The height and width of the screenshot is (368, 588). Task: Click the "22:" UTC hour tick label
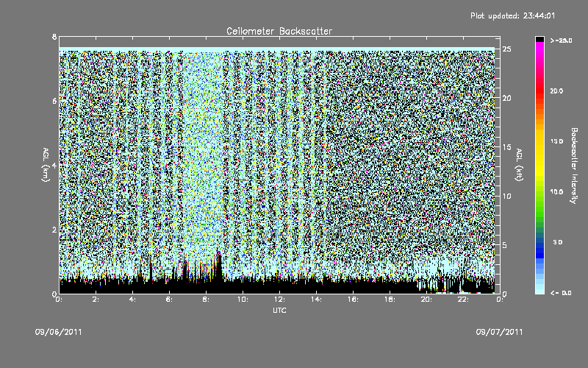(463, 300)
